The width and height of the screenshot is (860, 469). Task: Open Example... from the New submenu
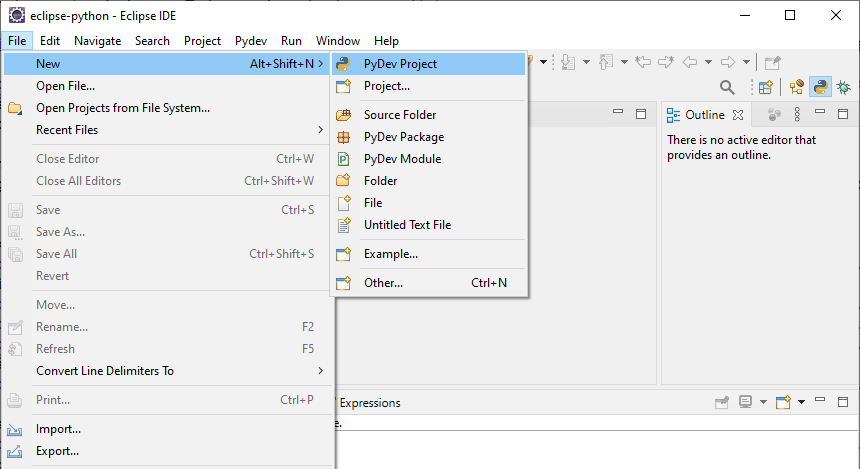tap(428, 254)
